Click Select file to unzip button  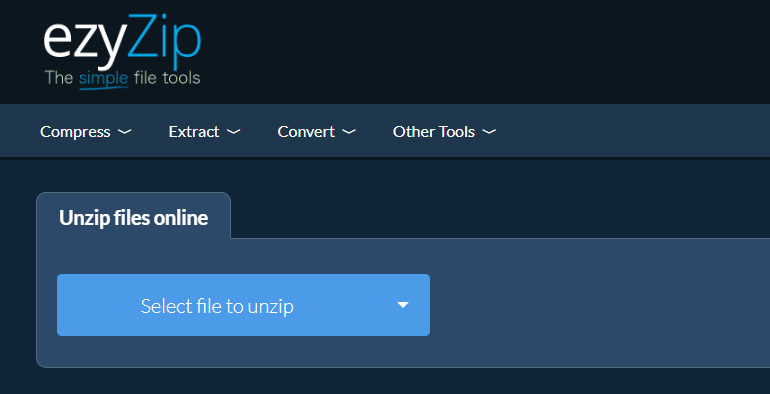217,306
